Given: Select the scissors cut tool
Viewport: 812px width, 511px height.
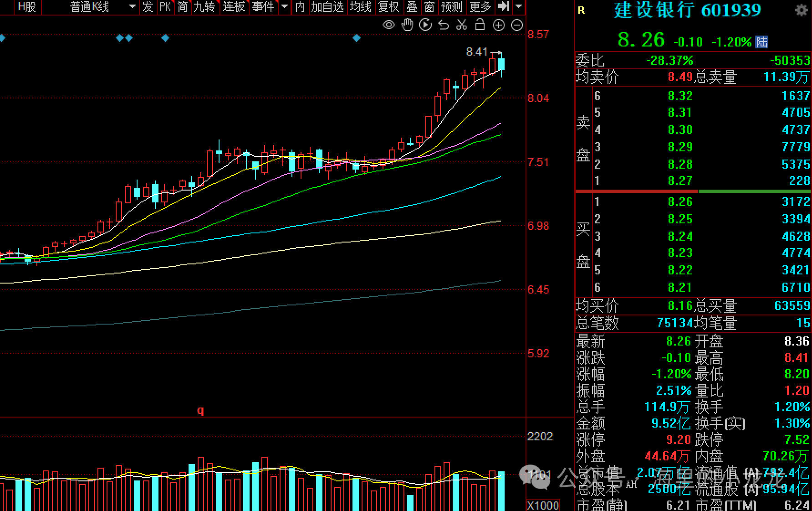Looking at the screenshot, I should [x=462, y=25].
